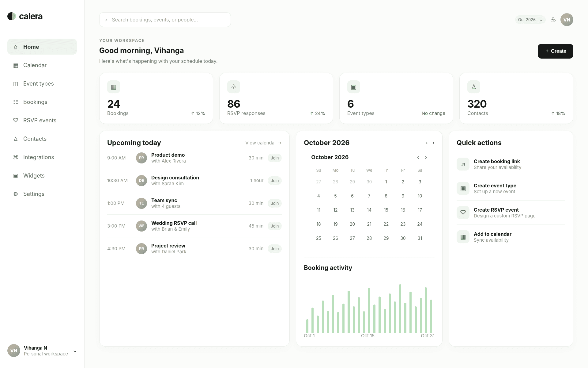
Task: Click the black Create button
Action: pos(555,51)
